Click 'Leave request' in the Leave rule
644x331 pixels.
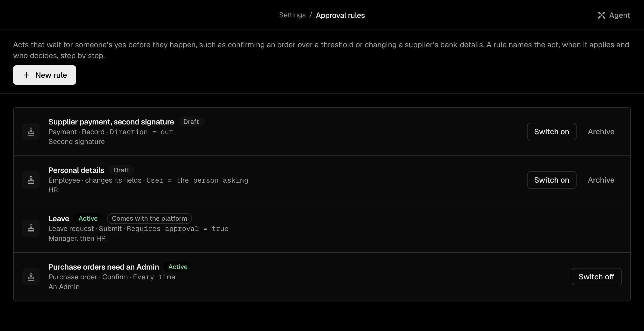point(71,229)
